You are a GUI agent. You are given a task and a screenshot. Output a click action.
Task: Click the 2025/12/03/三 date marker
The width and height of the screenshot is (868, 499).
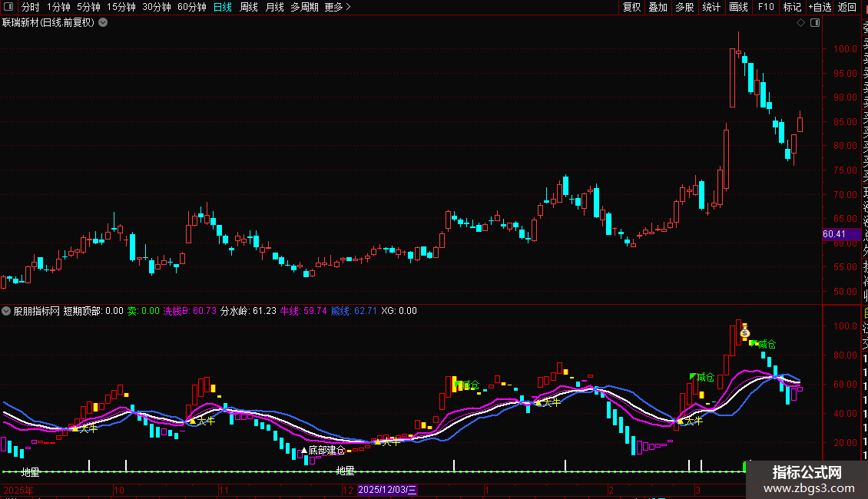[x=387, y=490]
